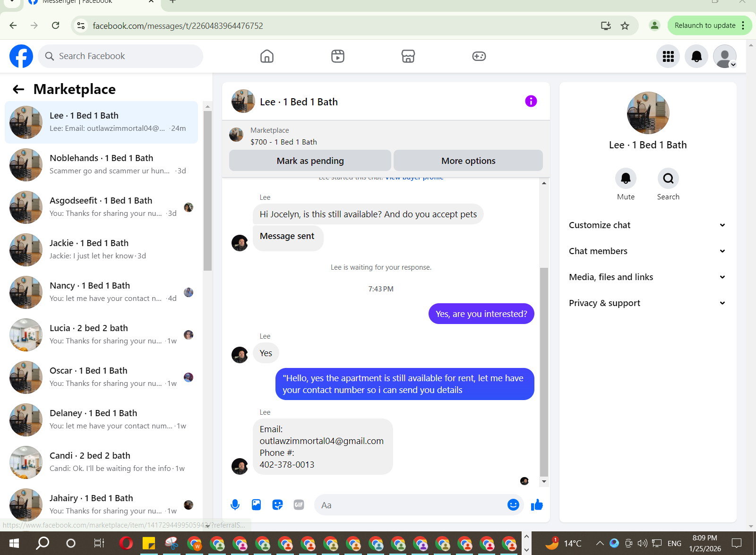Open the Video (Watch) tab icon
756x555 pixels.
click(x=338, y=56)
